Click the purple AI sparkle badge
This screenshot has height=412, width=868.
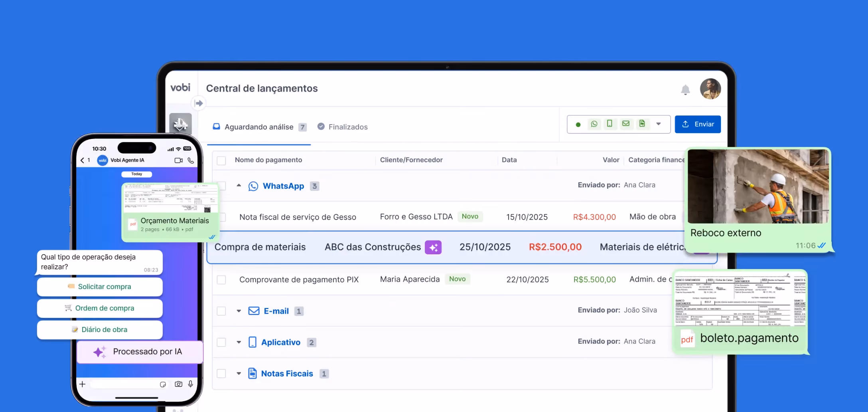[x=433, y=247]
